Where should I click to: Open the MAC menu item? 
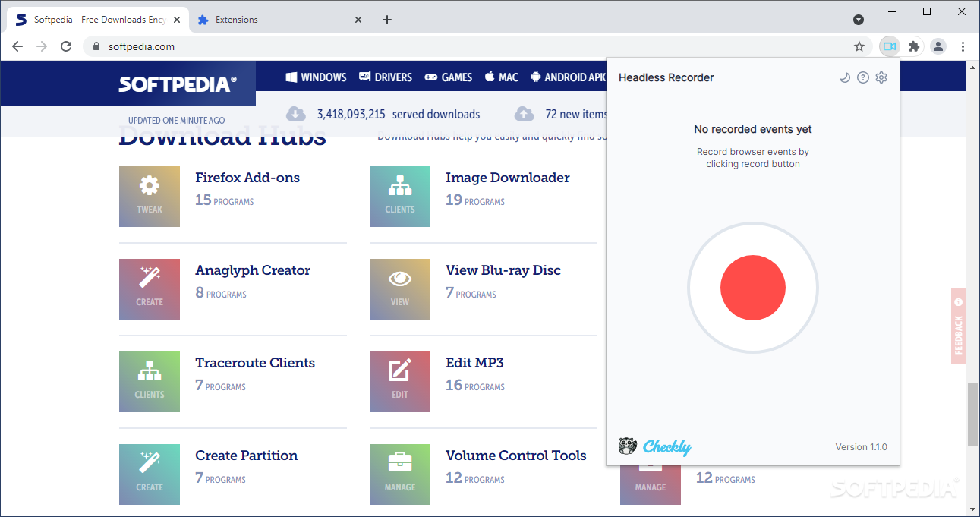tap(502, 77)
